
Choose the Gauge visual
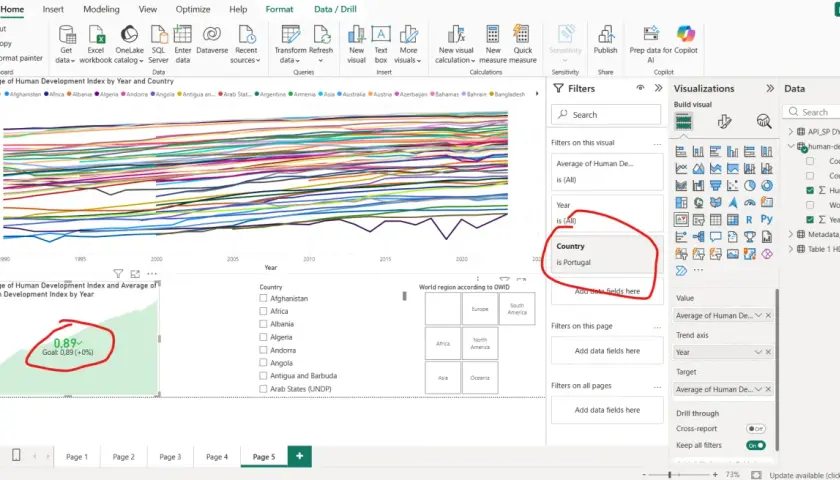pos(749,203)
